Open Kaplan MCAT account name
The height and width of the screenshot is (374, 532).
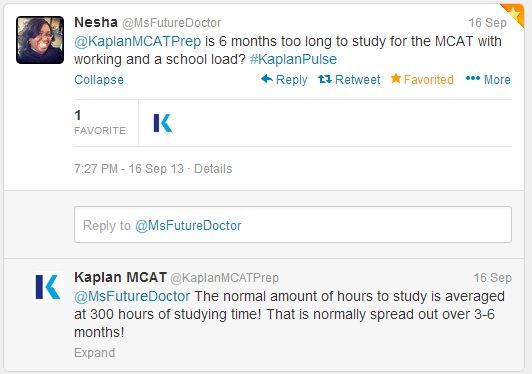(120, 277)
